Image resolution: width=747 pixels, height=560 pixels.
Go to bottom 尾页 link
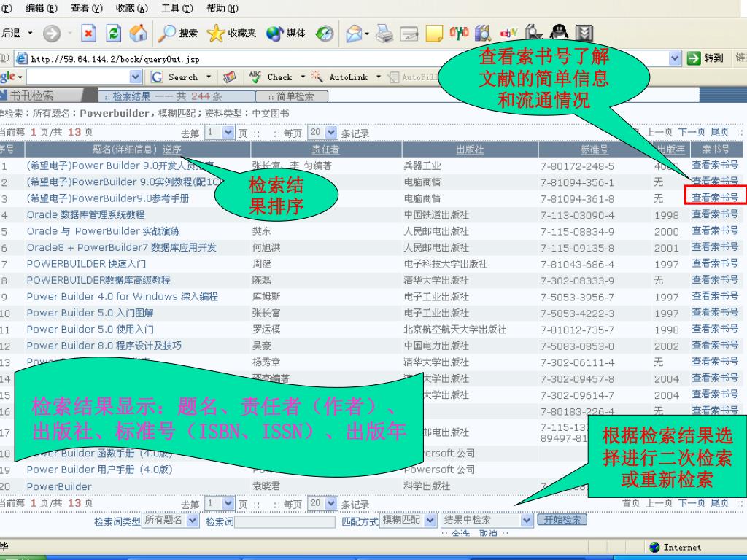coord(719,503)
